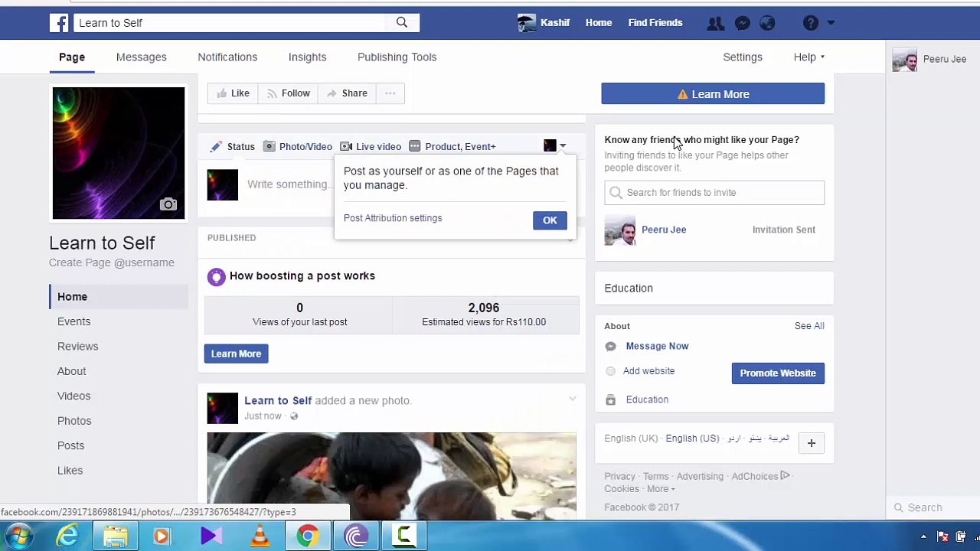Switch to the Page tab
Screen dimensions: 980x551
point(72,57)
